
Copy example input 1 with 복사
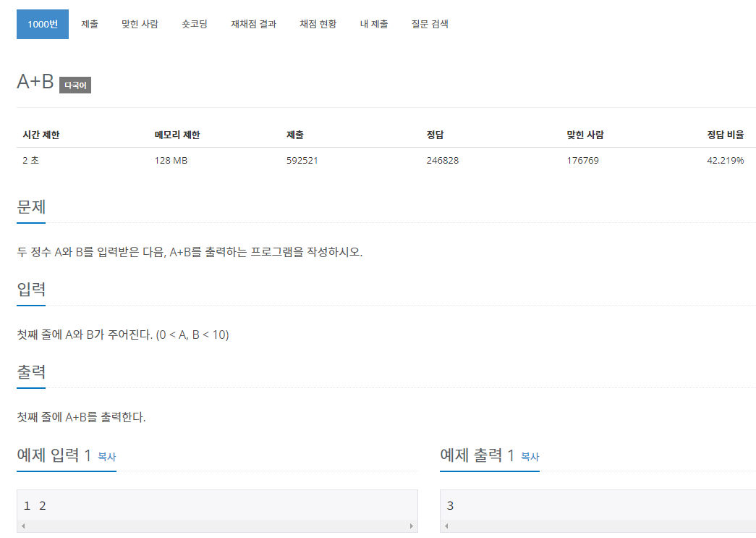(x=107, y=457)
